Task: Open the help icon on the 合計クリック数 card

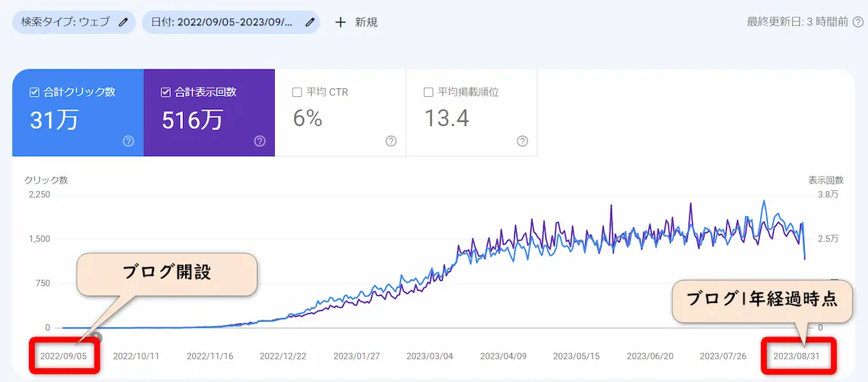Action: pyautogui.click(x=129, y=141)
